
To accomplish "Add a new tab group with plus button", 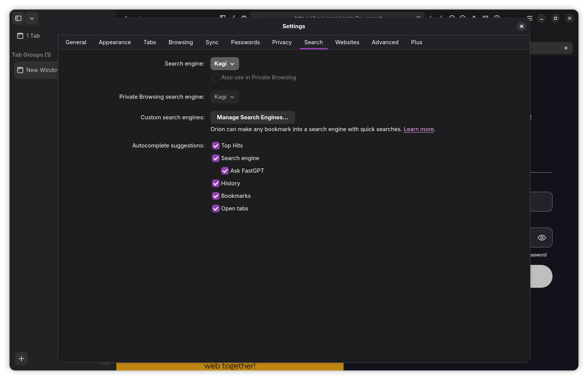I will click(21, 359).
